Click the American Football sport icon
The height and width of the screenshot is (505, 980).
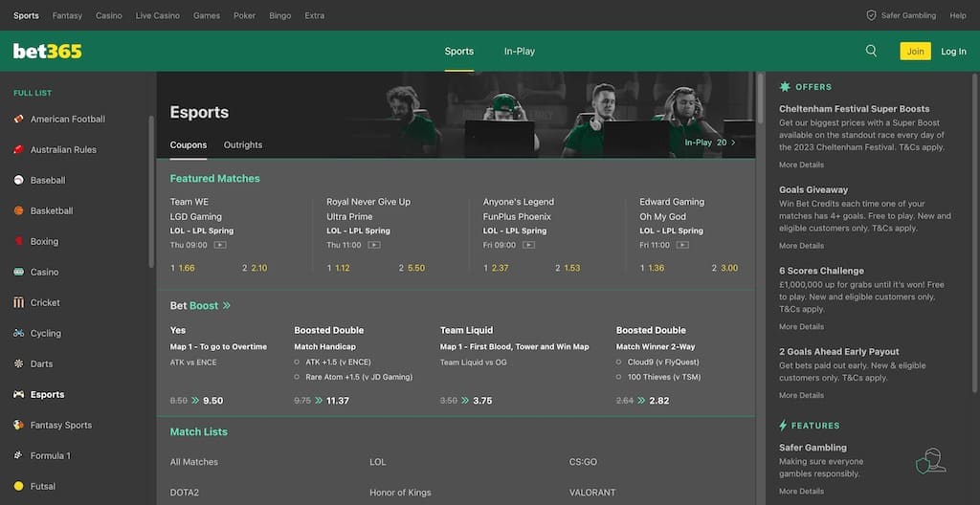tap(19, 119)
